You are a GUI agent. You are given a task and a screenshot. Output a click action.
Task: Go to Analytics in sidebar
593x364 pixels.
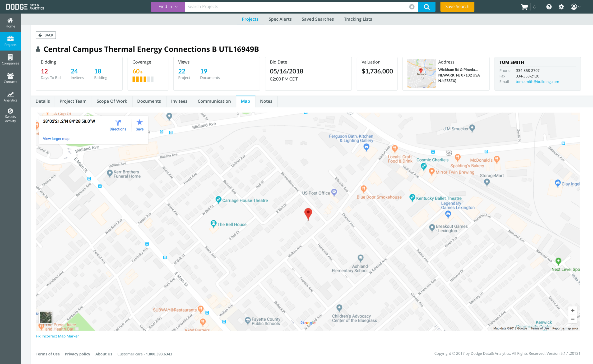coord(10,96)
